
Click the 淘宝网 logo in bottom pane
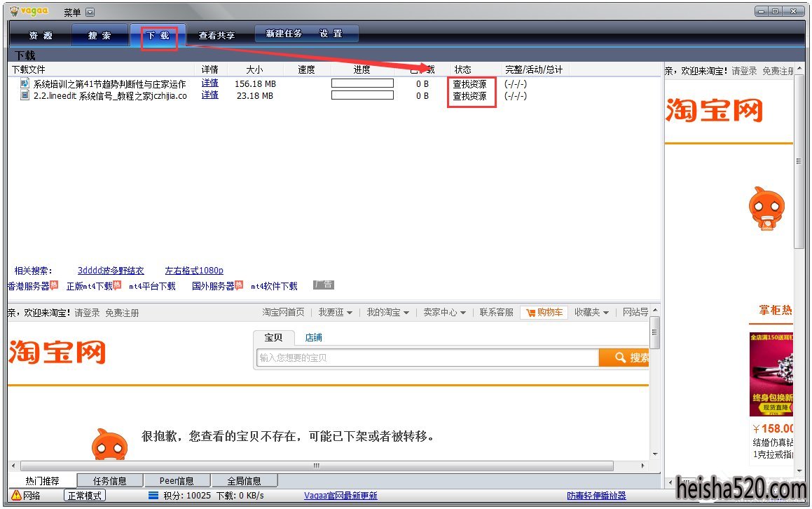coord(57,352)
